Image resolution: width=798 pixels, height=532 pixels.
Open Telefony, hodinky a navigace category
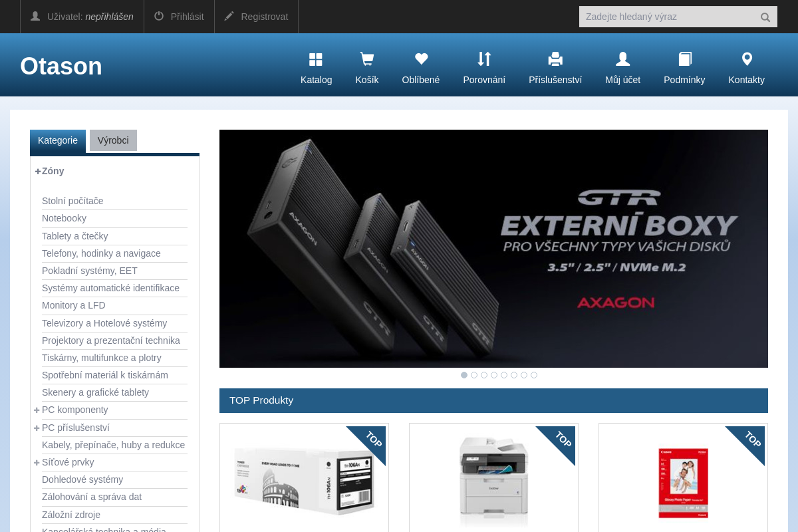click(x=101, y=253)
